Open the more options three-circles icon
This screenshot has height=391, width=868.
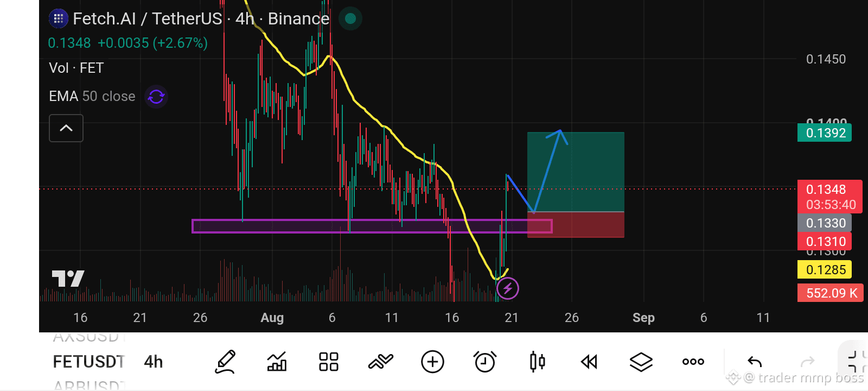click(x=693, y=362)
